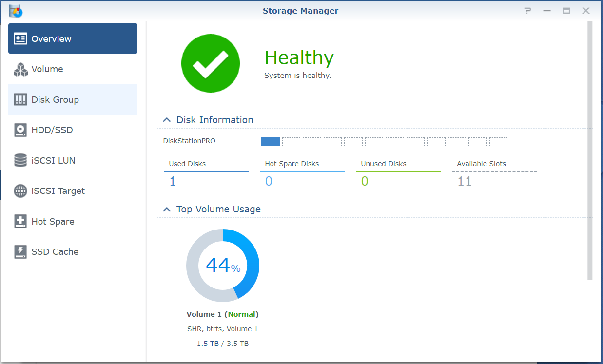This screenshot has width=603, height=364.
Task: Click the Hot Spare Disks count
Action: click(269, 182)
